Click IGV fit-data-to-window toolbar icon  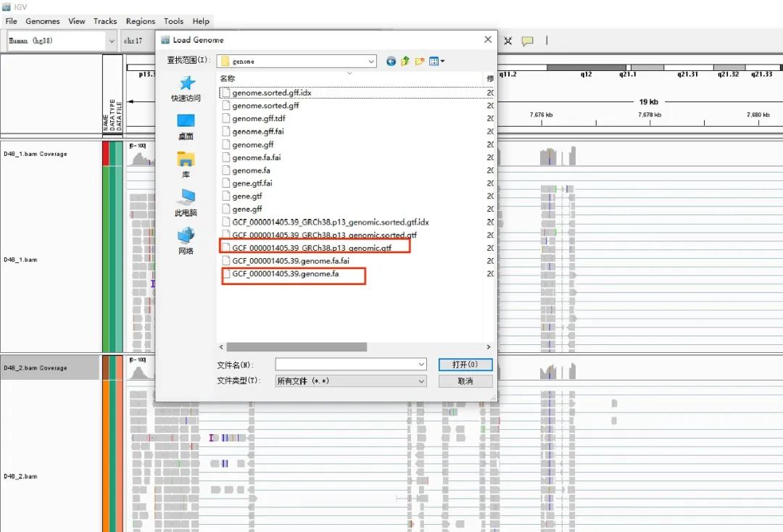point(507,41)
